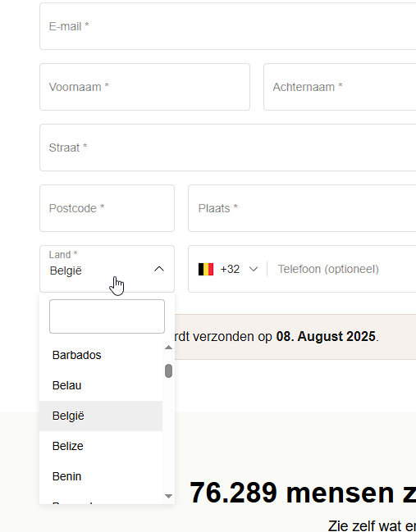Image resolution: width=416 pixels, height=532 pixels.
Task: Click the Voornaam input field
Action: (144, 87)
